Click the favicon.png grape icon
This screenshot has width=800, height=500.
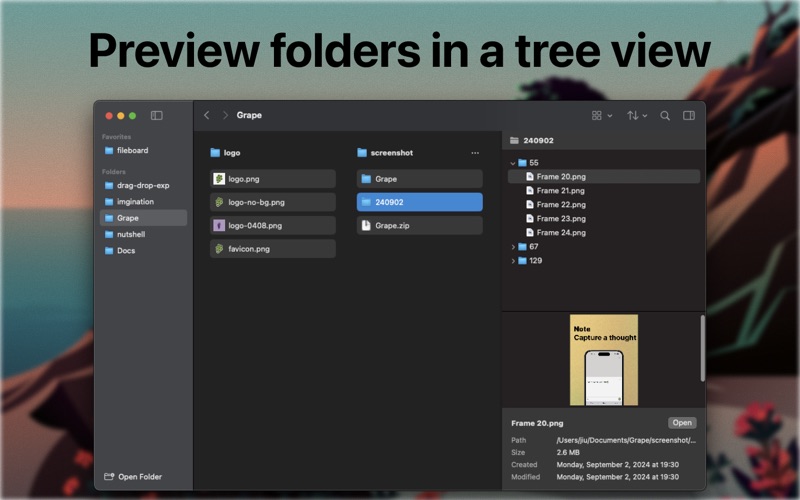point(219,249)
